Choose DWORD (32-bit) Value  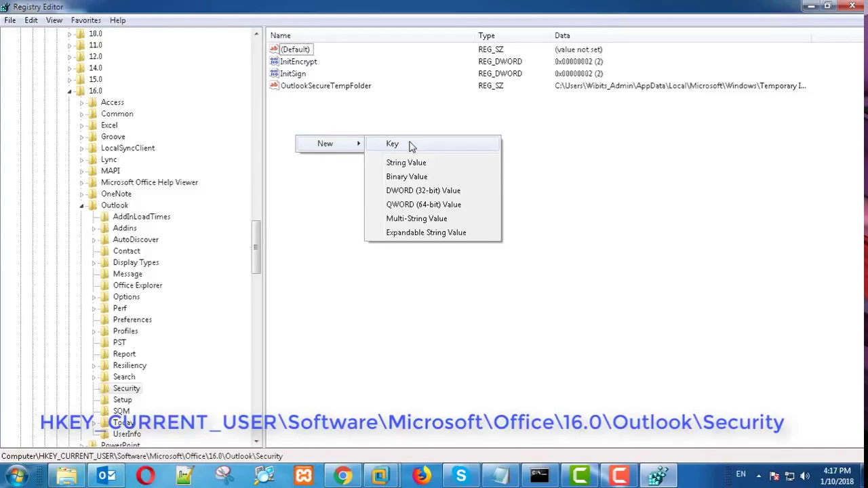(x=433, y=190)
